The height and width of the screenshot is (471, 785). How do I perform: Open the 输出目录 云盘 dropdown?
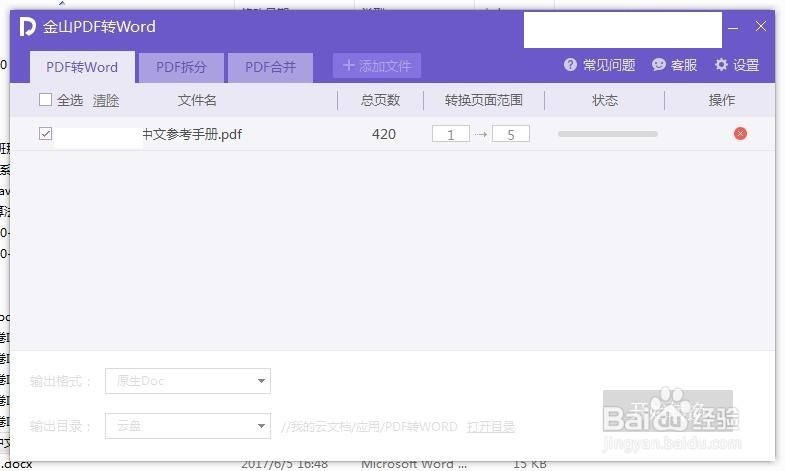188,426
